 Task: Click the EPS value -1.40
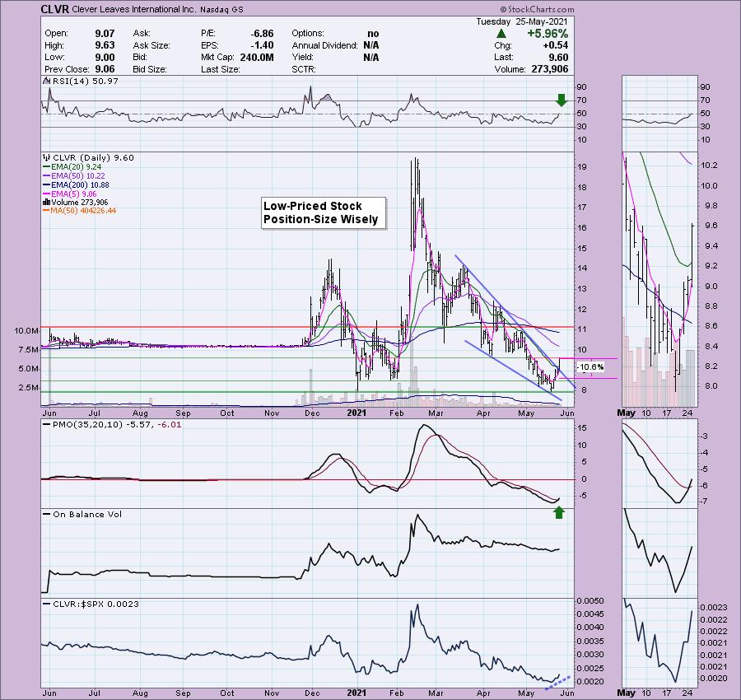point(263,45)
